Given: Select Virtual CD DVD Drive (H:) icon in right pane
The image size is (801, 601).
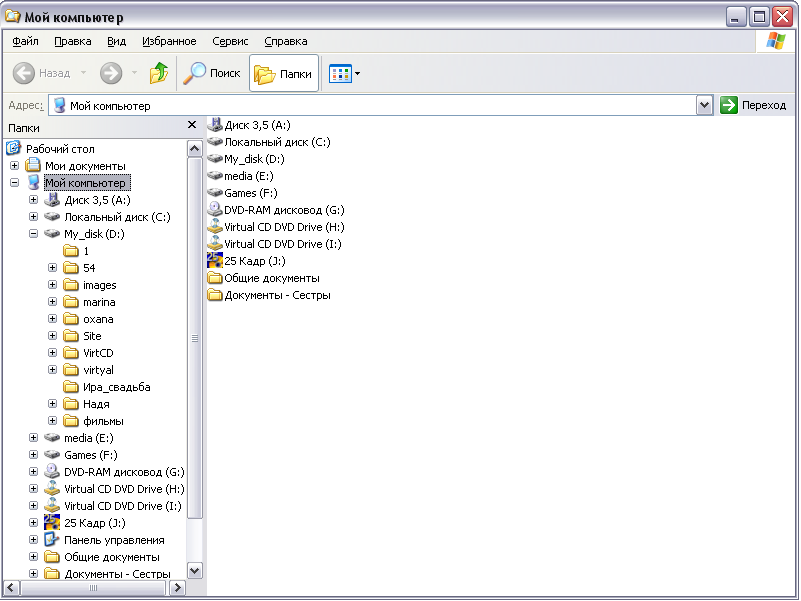Looking at the screenshot, I should point(215,227).
